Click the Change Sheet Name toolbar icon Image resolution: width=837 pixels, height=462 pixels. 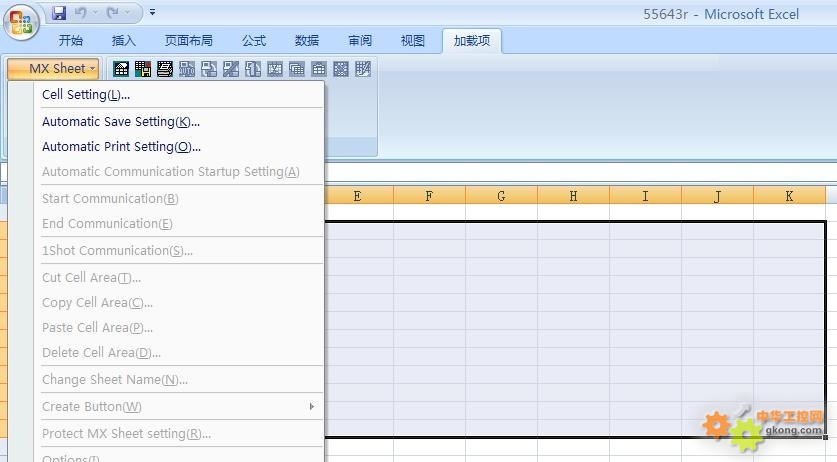tap(362, 69)
